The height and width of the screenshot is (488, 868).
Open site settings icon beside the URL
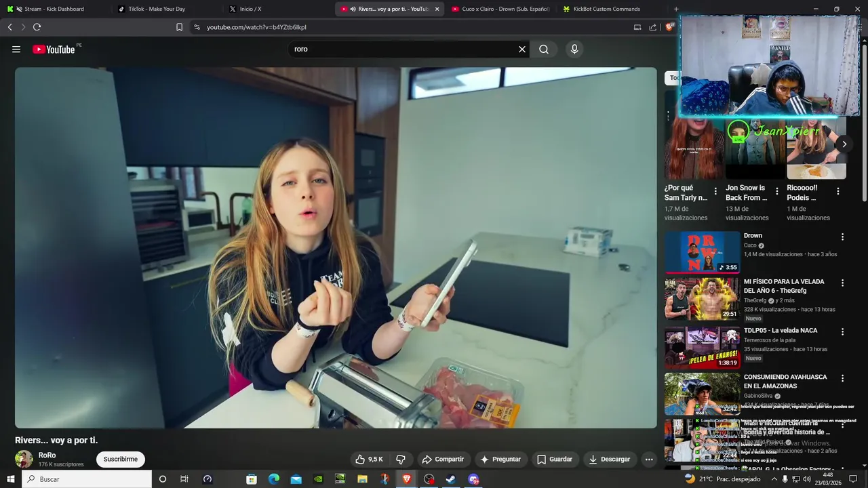coord(197,27)
